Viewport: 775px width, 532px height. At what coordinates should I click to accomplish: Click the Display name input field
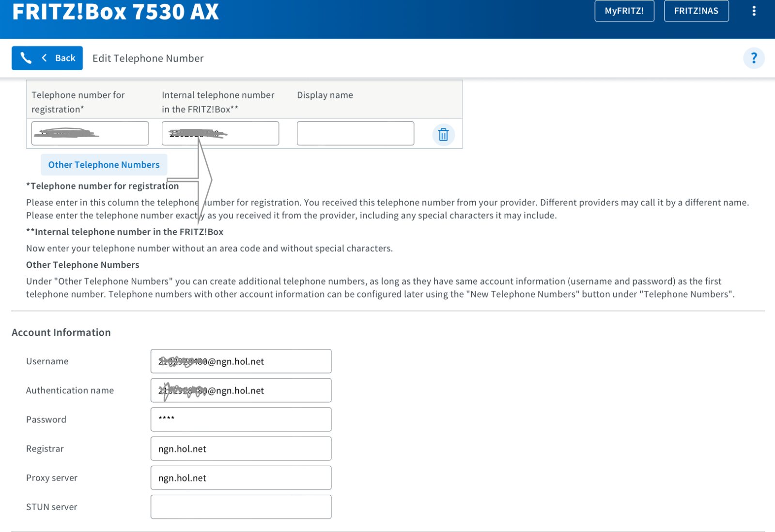pos(356,133)
